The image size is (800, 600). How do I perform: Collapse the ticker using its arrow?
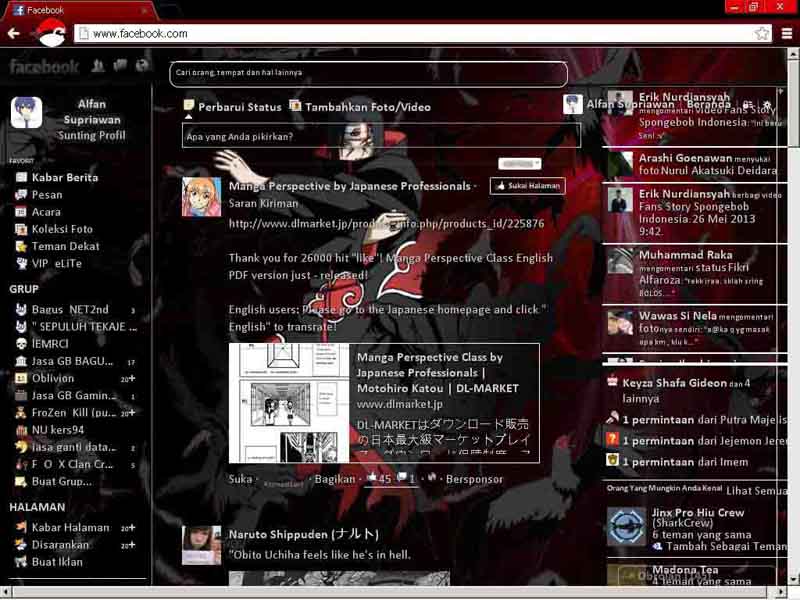(780, 91)
